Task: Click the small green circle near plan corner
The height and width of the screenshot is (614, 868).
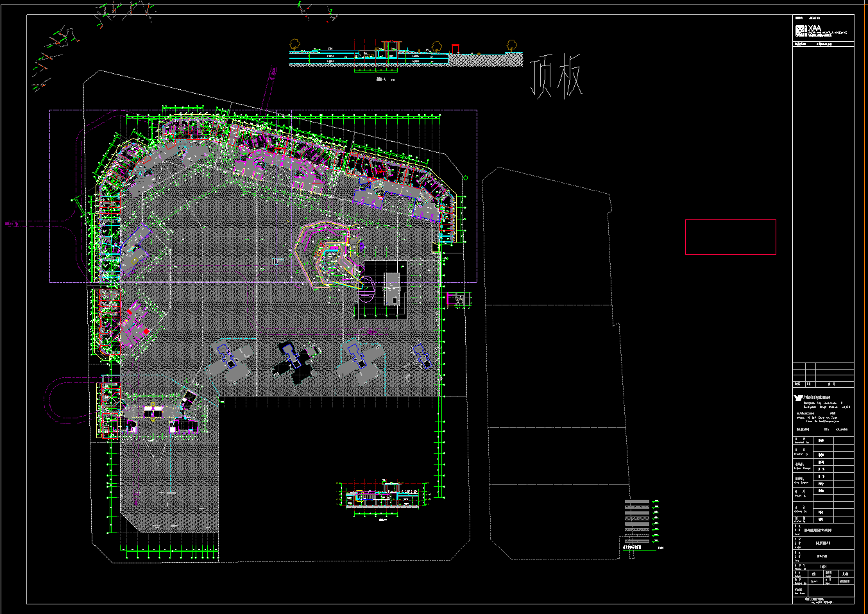Action: point(466,178)
